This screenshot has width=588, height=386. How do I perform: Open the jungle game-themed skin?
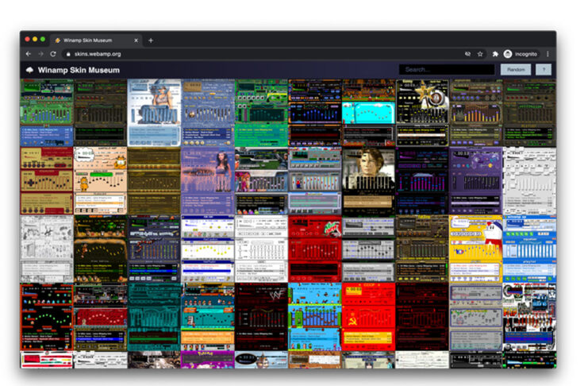(x=100, y=249)
